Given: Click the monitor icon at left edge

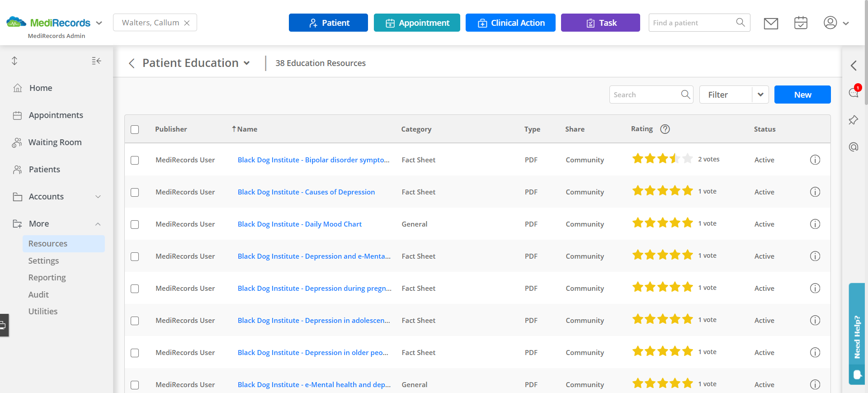Looking at the screenshot, I should (x=4, y=325).
